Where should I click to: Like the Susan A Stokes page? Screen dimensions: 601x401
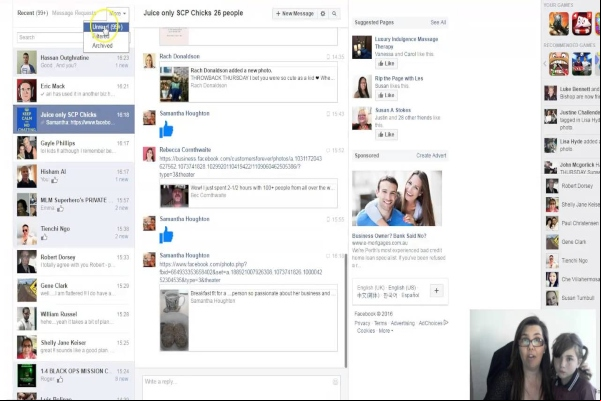point(386,135)
